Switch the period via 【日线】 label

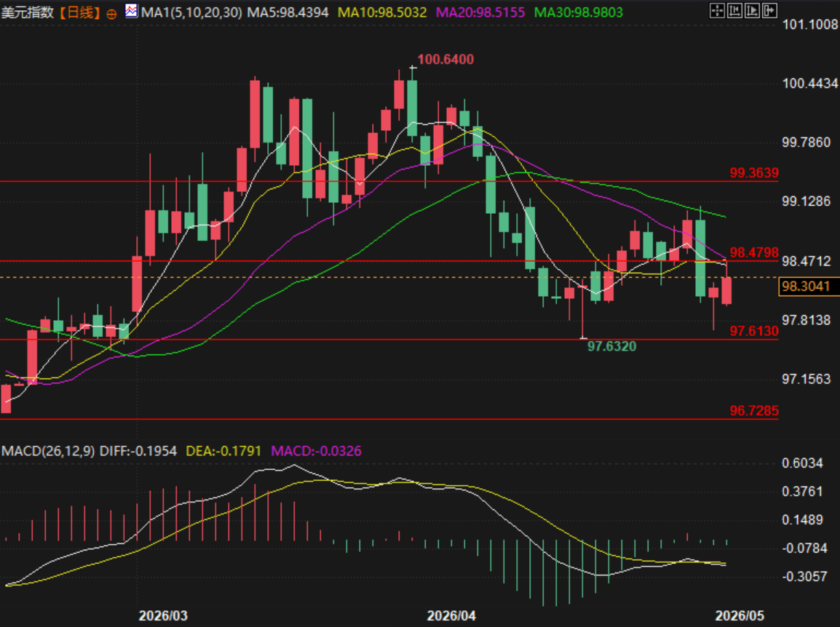click(x=79, y=12)
